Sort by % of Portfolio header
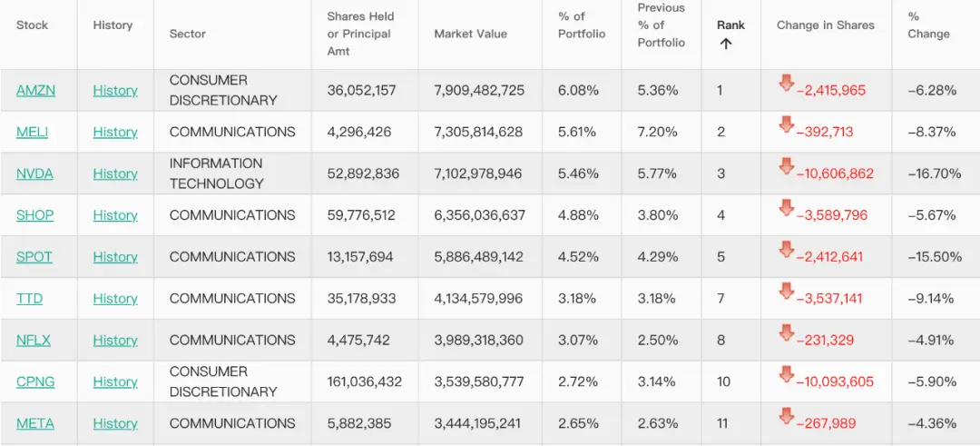Image resolution: width=980 pixels, height=446 pixels. pos(581,25)
